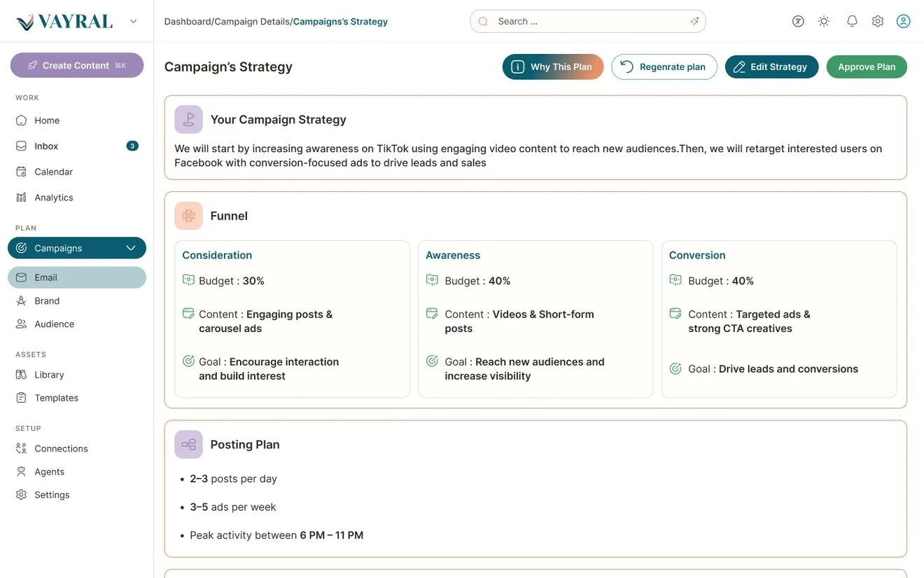This screenshot has width=924, height=578.
Task: Click the Campaign Details breadcrumb link
Action: point(252,22)
